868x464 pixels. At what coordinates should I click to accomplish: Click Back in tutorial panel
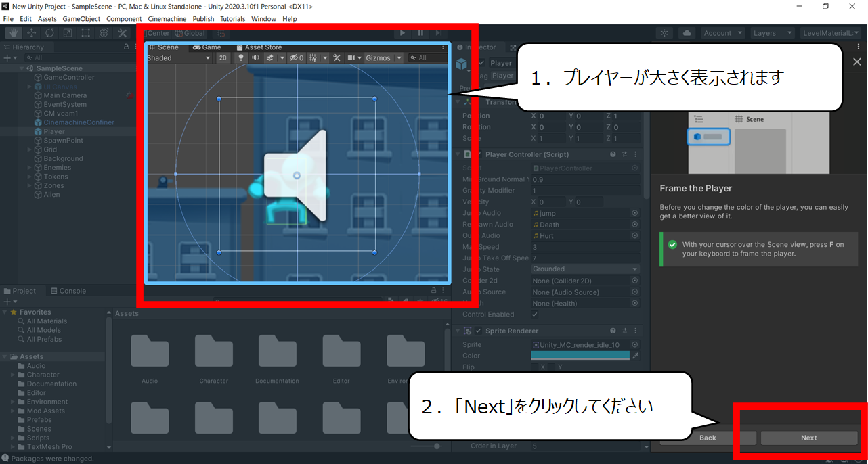pos(708,438)
